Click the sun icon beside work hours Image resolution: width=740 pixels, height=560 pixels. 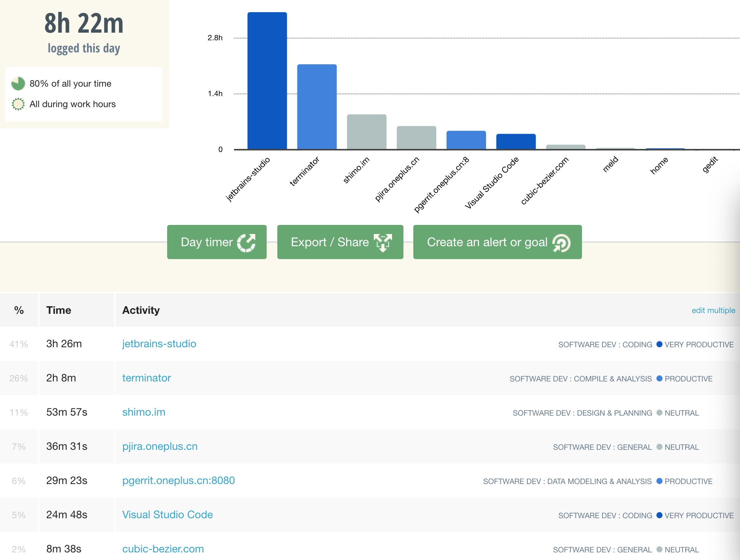click(x=18, y=104)
